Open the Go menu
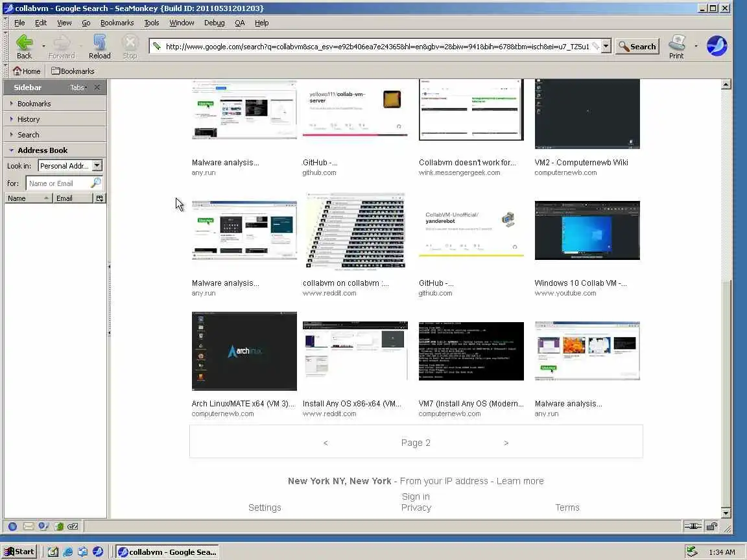 tap(86, 23)
